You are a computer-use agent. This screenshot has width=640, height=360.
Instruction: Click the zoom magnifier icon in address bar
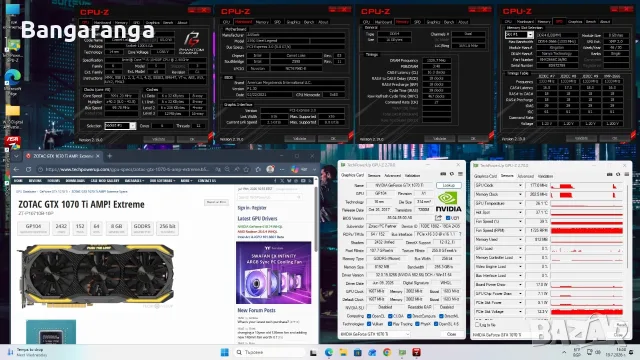coord(227,169)
